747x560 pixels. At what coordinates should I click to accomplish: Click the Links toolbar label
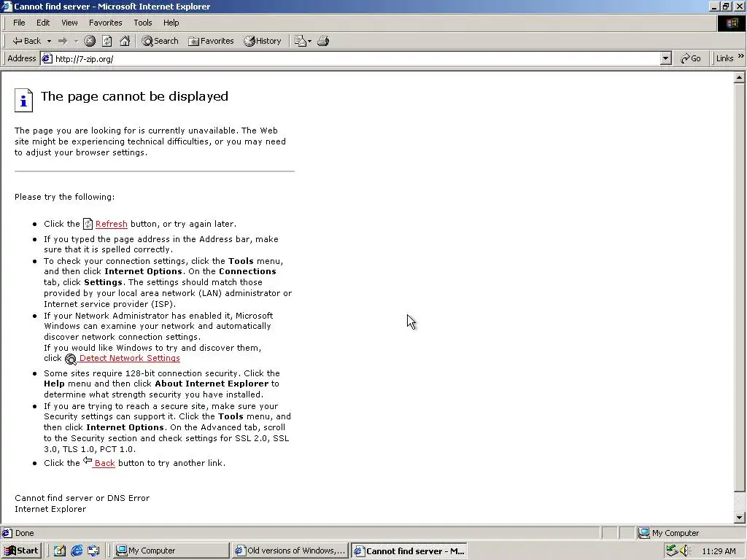724,58
